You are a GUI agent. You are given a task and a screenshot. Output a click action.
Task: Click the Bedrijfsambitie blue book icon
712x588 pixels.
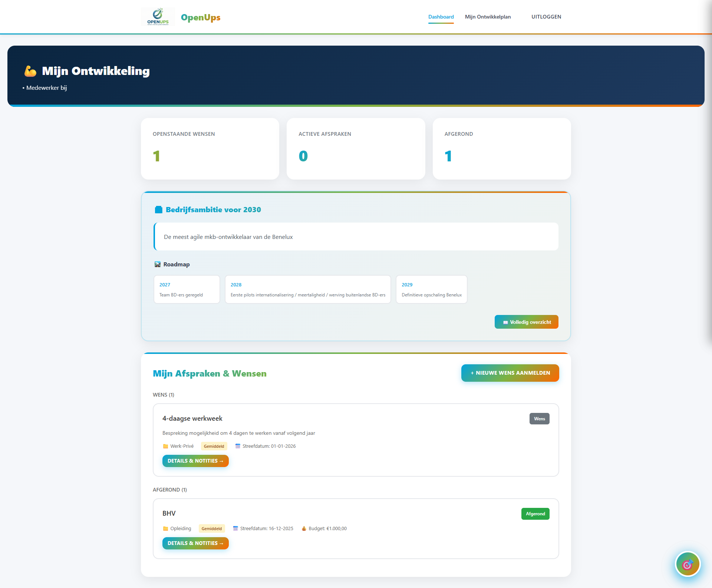(158, 210)
